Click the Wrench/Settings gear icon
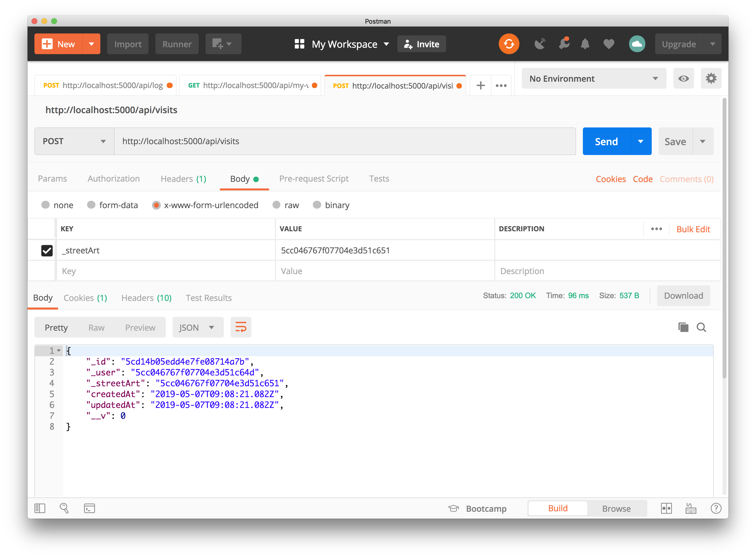The width and height of the screenshot is (756, 558). click(x=711, y=78)
